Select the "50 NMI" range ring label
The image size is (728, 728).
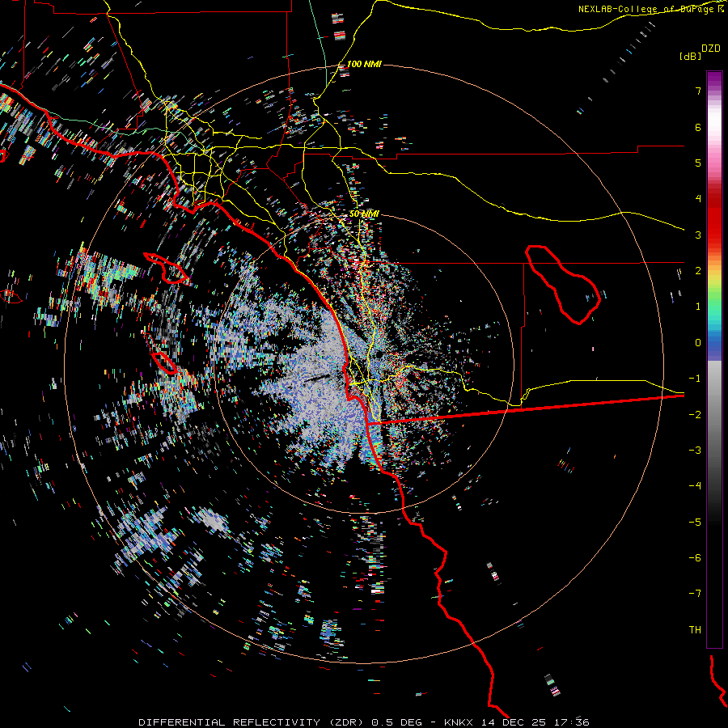tap(364, 214)
